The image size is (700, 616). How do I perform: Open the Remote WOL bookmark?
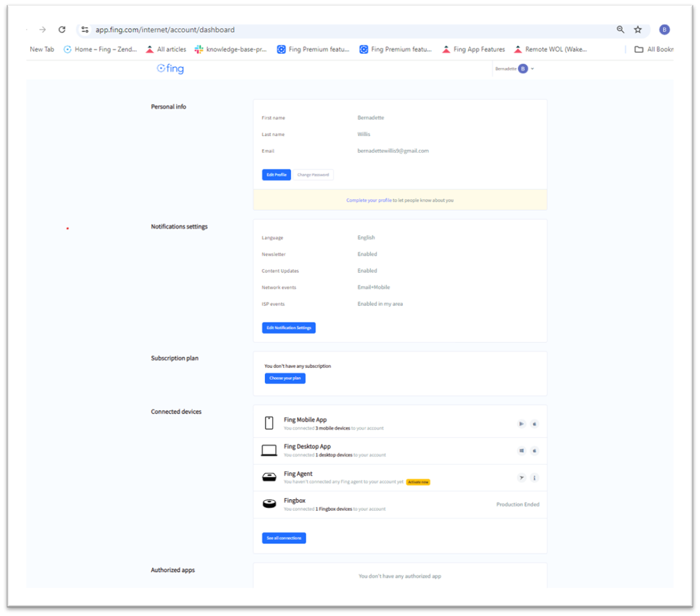tap(550, 49)
